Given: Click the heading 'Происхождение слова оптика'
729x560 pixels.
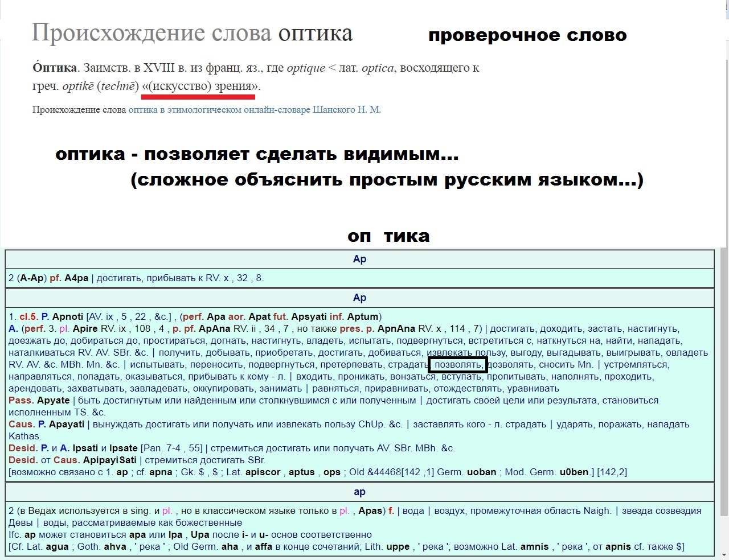Looking at the screenshot, I should [x=192, y=34].
